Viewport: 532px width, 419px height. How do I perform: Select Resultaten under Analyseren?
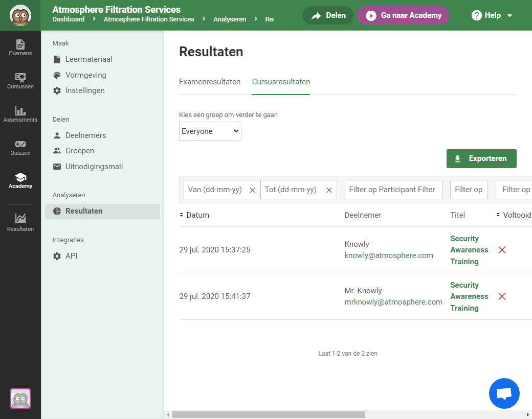coord(102,211)
